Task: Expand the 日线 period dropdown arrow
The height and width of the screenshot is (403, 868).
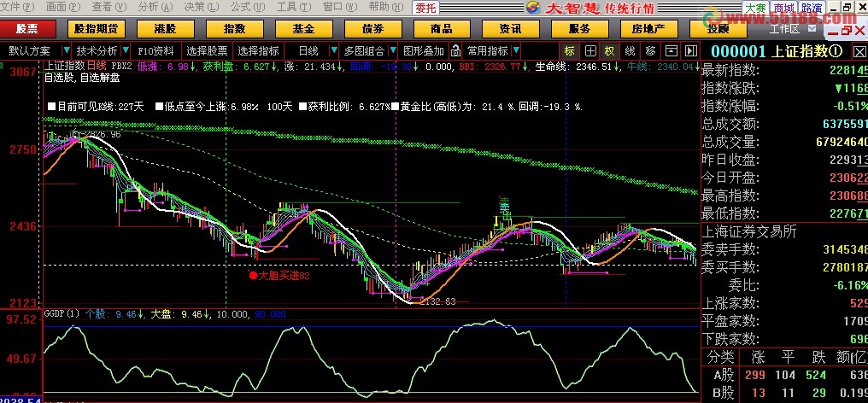Action: (334, 51)
